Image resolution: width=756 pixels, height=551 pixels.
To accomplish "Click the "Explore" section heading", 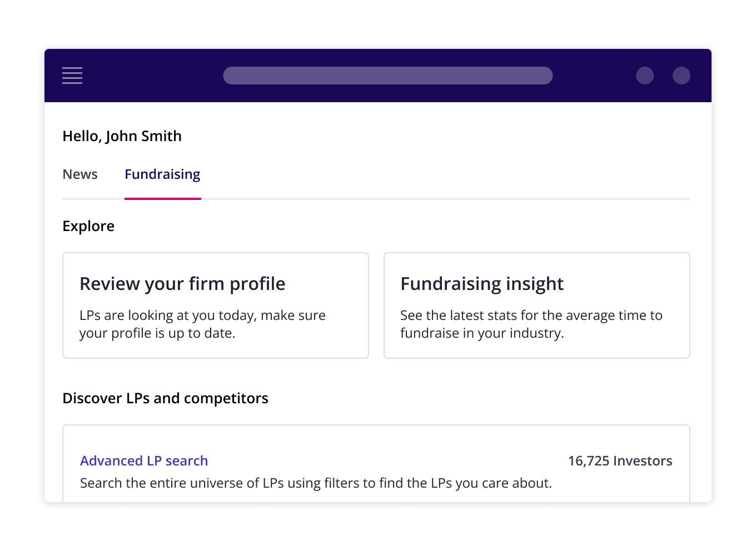I will tap(88, 226).
